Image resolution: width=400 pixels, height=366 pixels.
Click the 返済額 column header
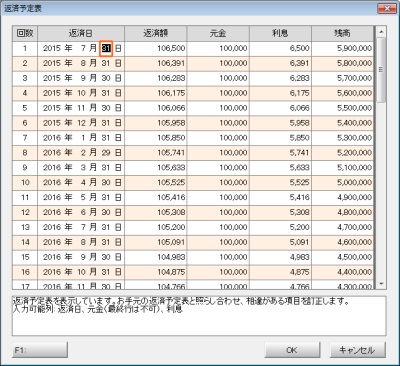(x=156, y=33)
